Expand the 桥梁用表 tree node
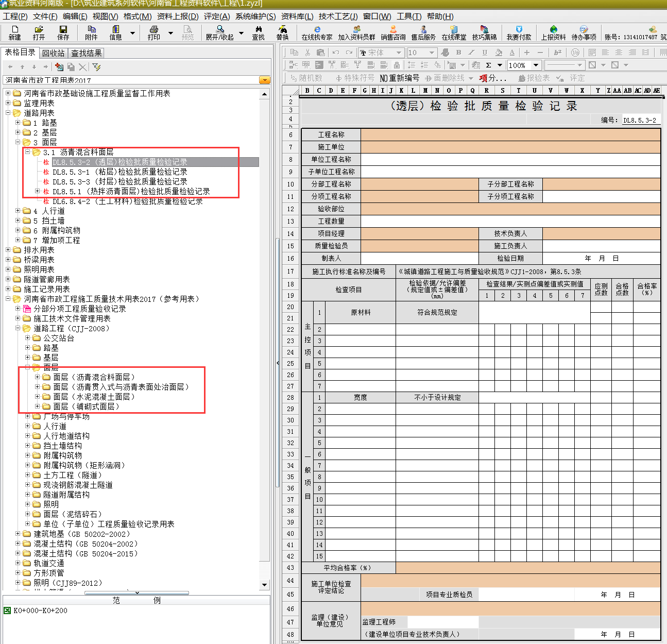 [x=8, y=260]
